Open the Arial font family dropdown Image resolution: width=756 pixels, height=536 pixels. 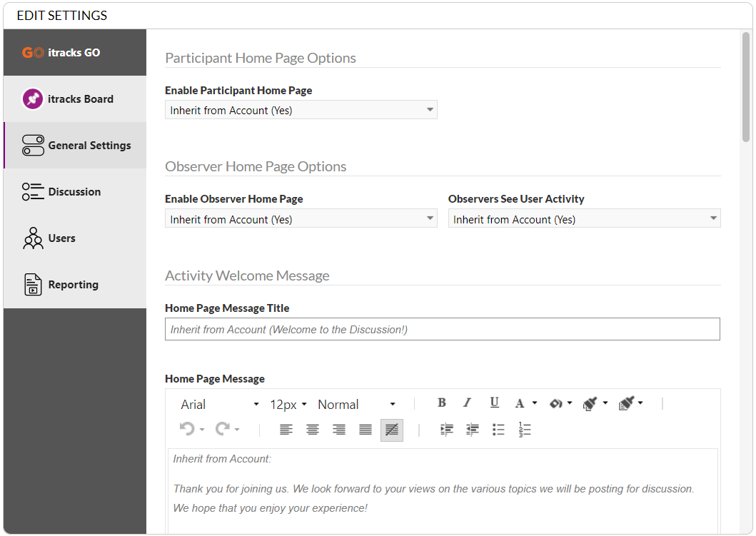219,405
